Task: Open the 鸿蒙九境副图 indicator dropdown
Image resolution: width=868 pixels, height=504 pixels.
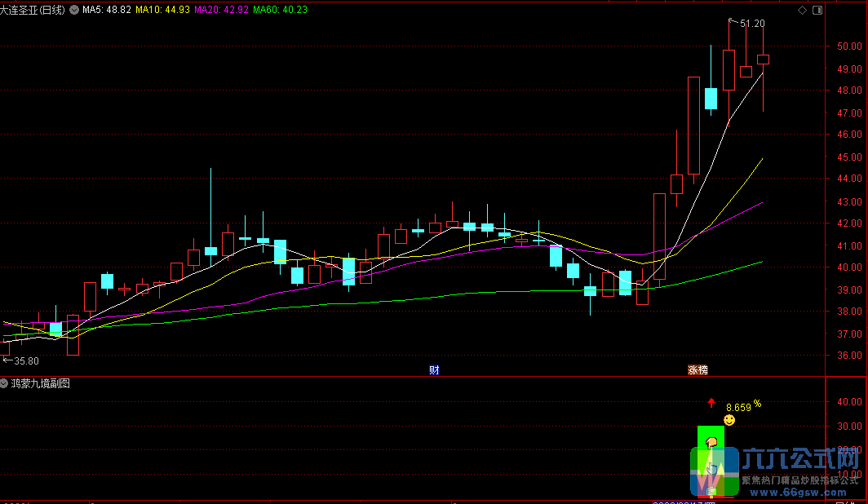Action: [4, 382]
